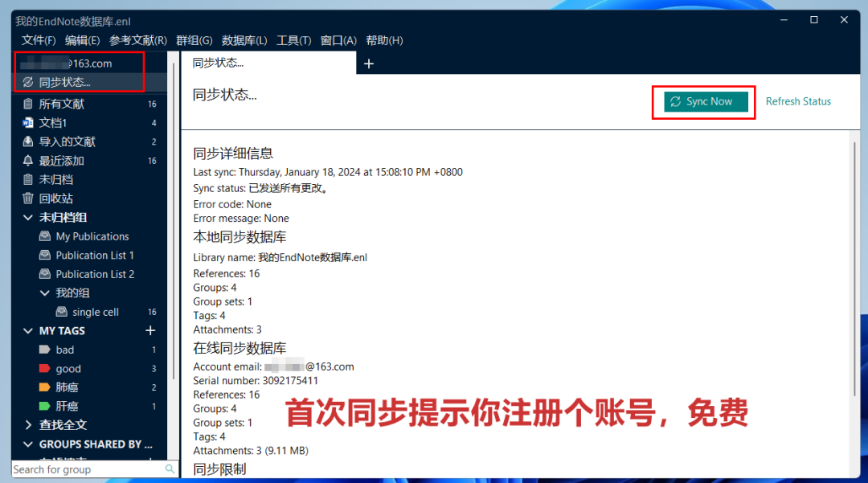Viewport: 868px width, 483px height.
Task: Click the Last sync date text line
Action: coord(328,172)
